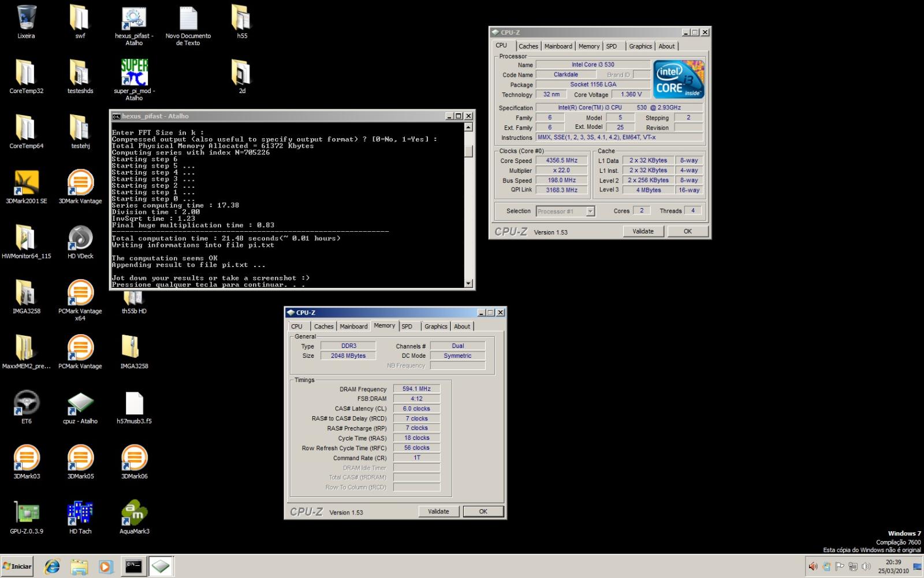Screen dimensions: 924x578
Task: Open the th55b HD folder
Action: click(134, 302)
